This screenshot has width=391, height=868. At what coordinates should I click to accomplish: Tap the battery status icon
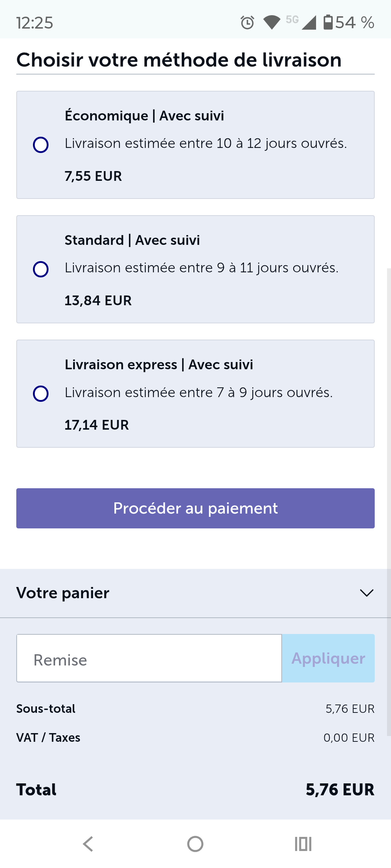pyautogui.click(x=328, y=22)
